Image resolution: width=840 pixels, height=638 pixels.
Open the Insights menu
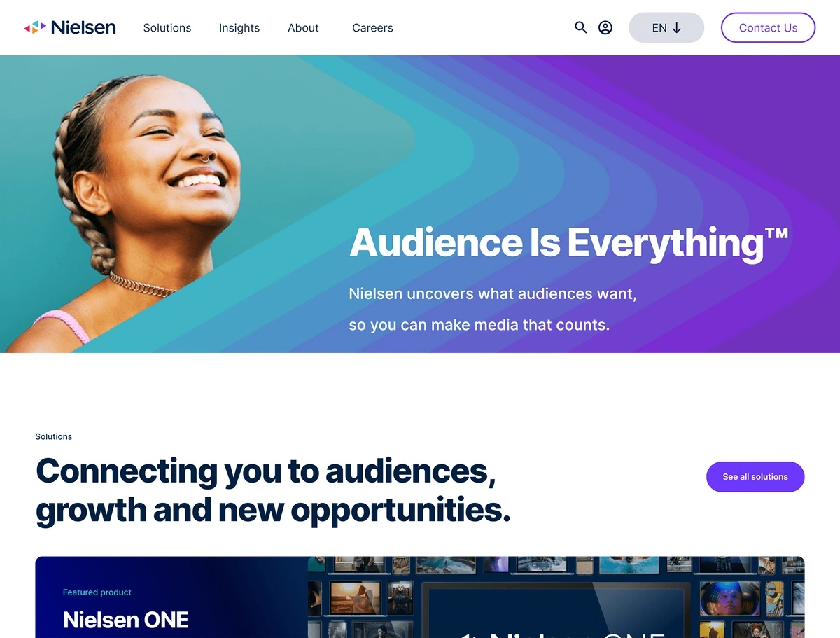click(x=239, y=28)
